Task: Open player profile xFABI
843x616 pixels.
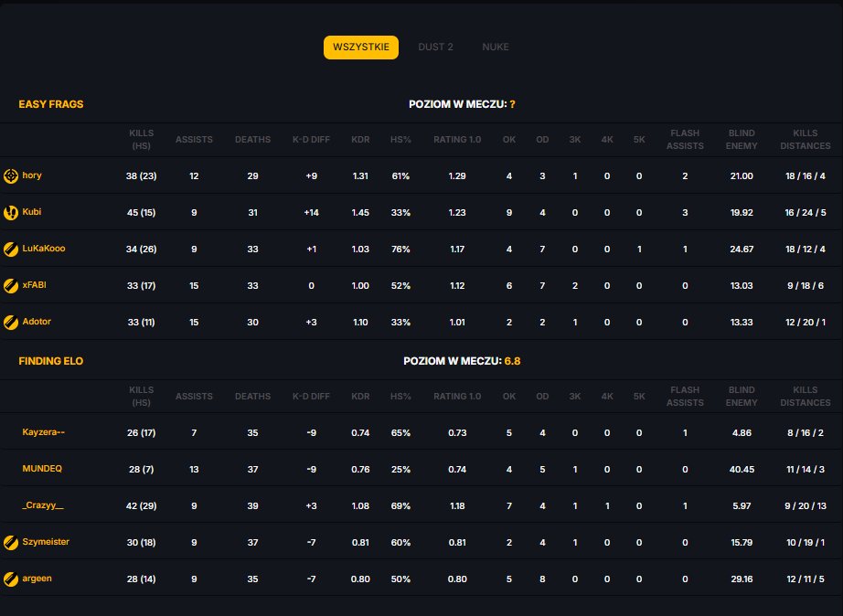Action: tap(35, 285)
